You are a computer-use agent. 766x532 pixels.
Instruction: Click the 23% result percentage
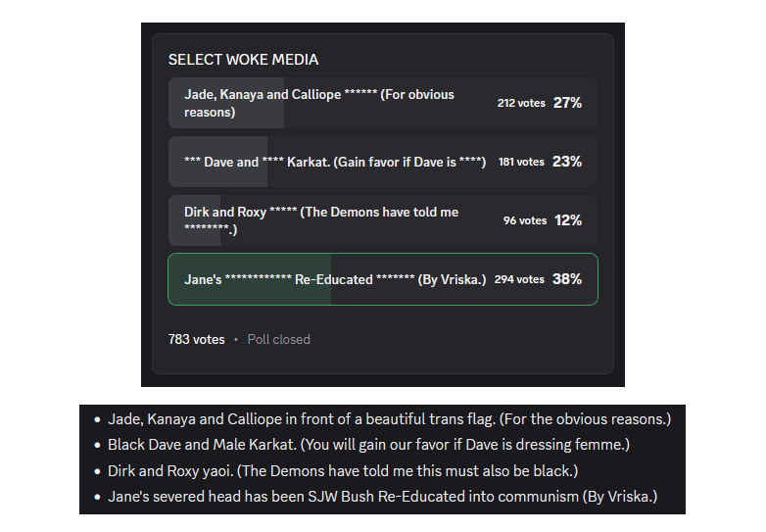567,162
